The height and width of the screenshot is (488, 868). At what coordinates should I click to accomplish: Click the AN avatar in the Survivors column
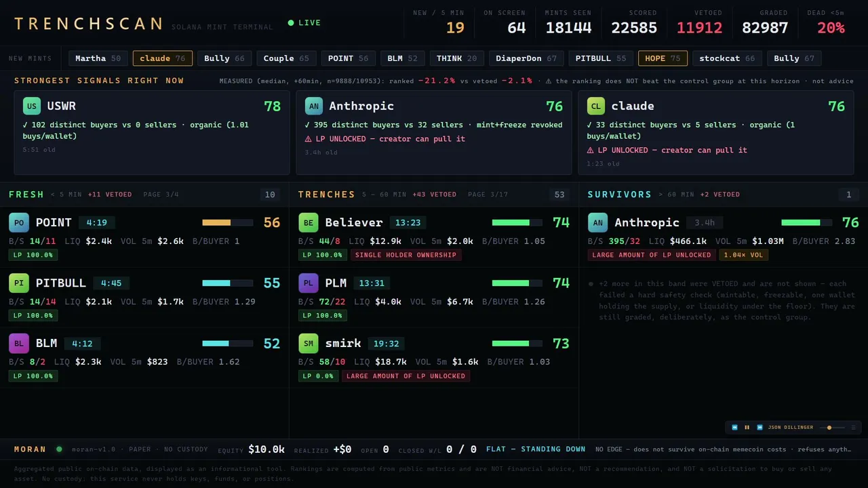598,222
